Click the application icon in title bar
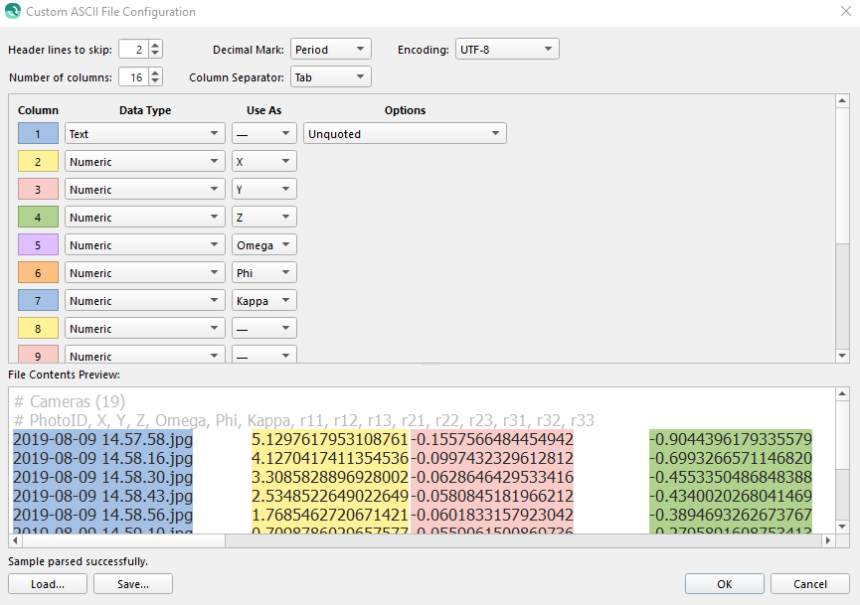This screenshot has height=605, width=860. coord(12,12)
